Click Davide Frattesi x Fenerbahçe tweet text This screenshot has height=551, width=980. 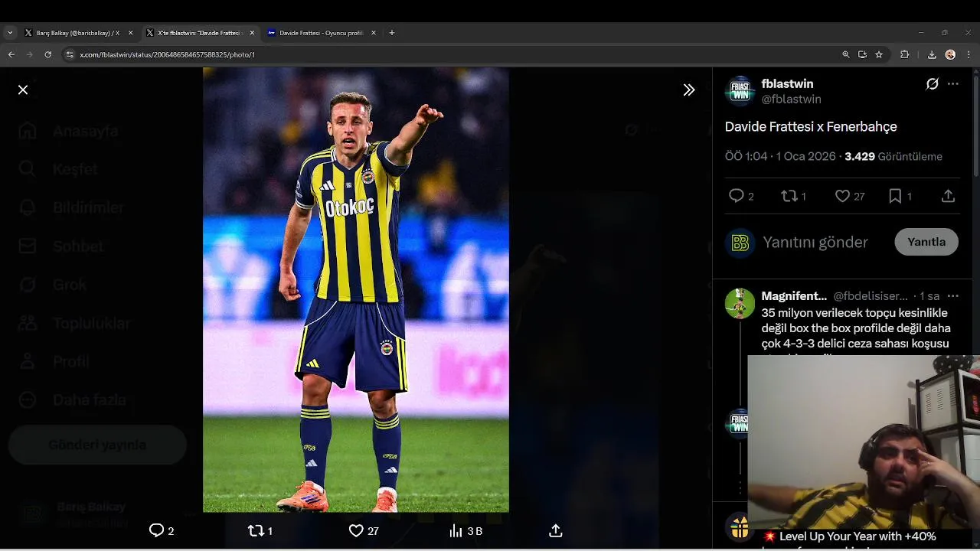coord(811,127)
